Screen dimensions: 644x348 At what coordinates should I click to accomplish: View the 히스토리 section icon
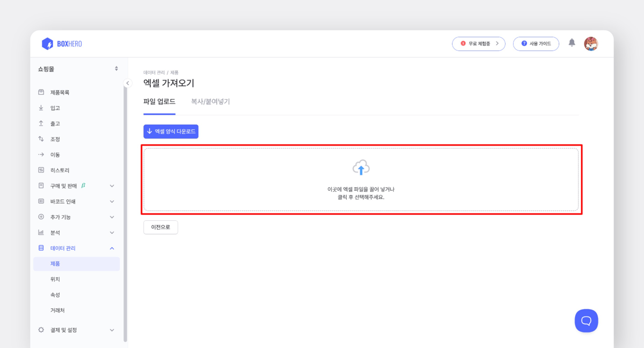tap(41, 169)
